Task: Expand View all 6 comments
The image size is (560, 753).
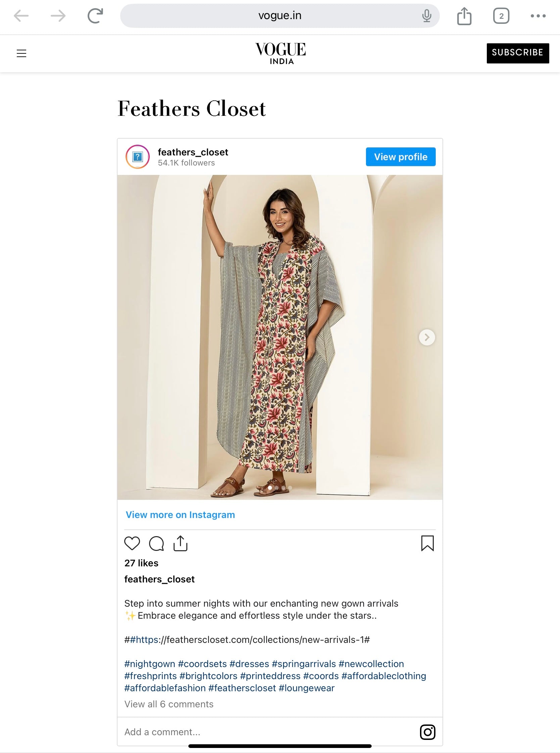Action: (x=169, y=704)
